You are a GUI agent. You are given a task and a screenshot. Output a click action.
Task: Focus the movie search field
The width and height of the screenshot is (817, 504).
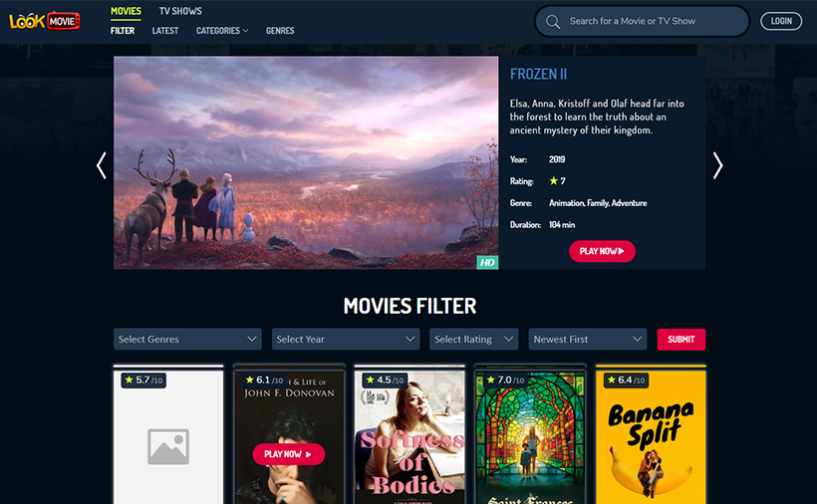(642, 21)
